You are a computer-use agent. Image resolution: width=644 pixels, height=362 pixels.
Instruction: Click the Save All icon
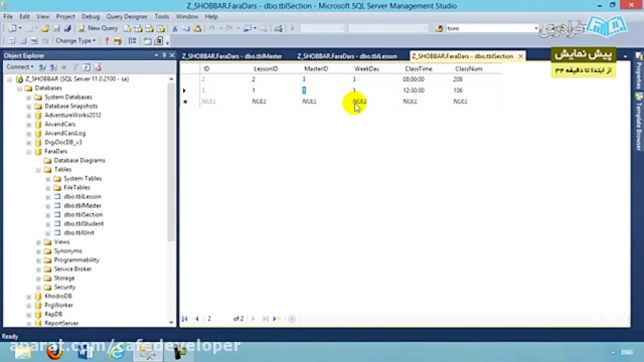point(68,29)
